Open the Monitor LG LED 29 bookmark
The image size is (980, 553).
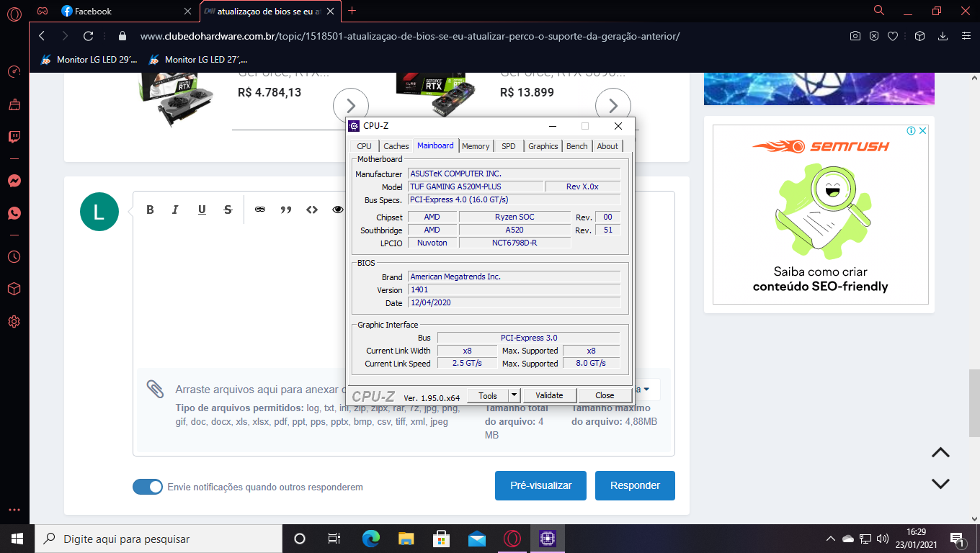click(89, 60)
